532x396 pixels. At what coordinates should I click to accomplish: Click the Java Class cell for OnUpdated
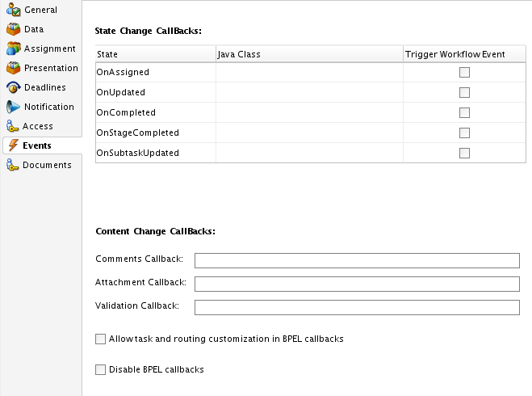pyautogui.click(x=309, y=92)
